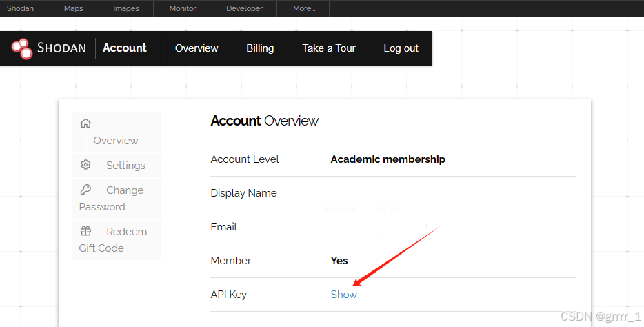This screenshot has height=327, width=644.
Task: Open Change Password in the sidebar
Action: coord(117,199)
